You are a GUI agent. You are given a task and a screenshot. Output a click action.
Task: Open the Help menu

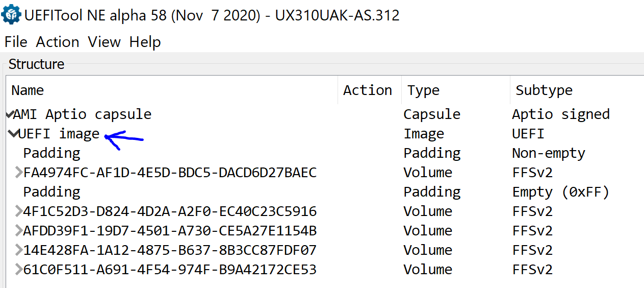point(145,42)
